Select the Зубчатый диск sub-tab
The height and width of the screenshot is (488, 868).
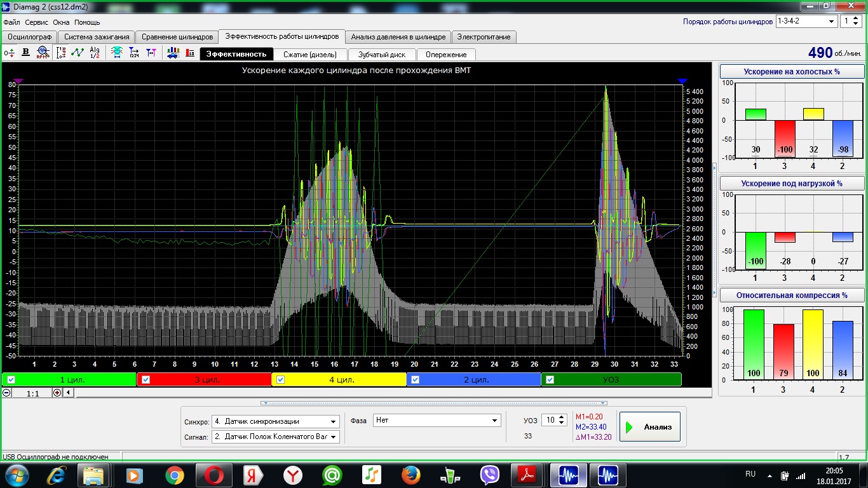point(381,54)
